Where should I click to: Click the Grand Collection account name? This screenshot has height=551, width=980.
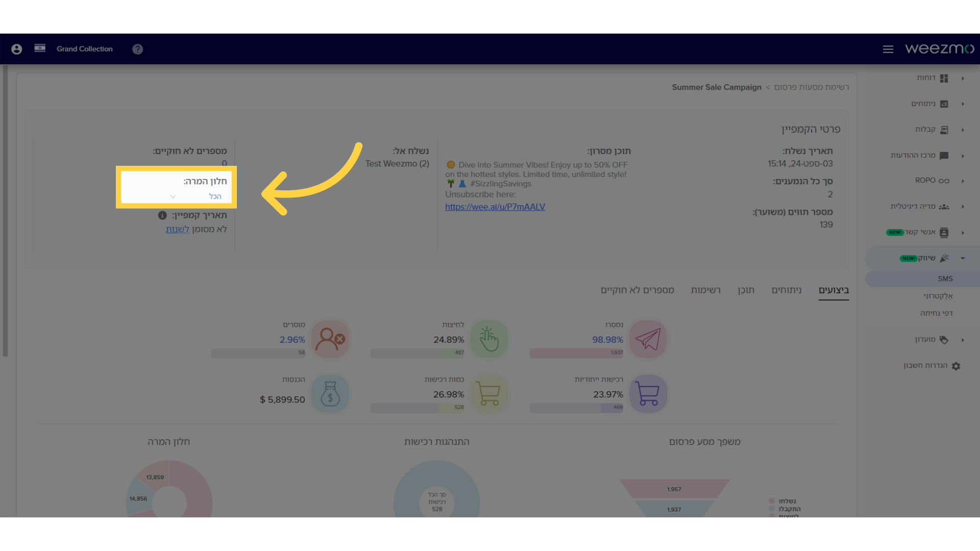tap(84, 49)
